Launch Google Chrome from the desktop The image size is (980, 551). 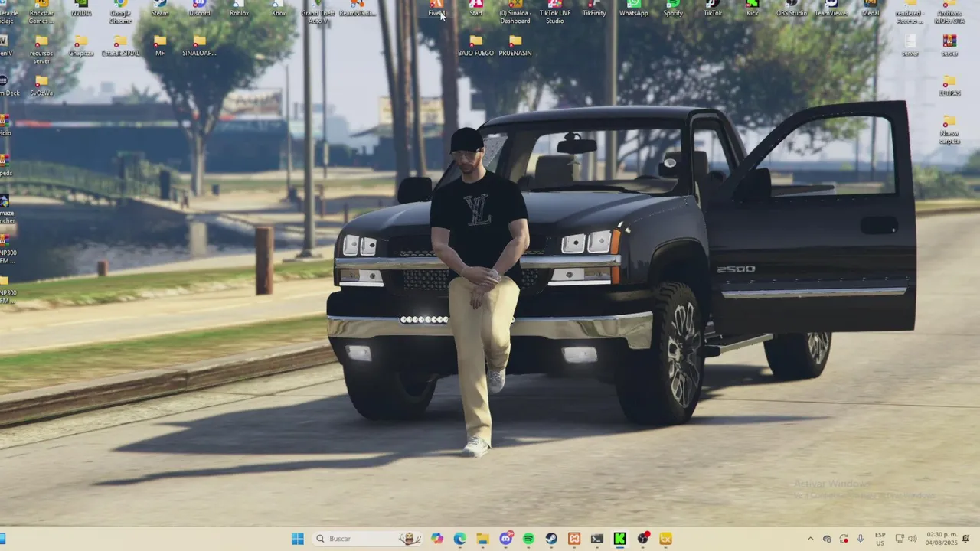coord(120,11)
